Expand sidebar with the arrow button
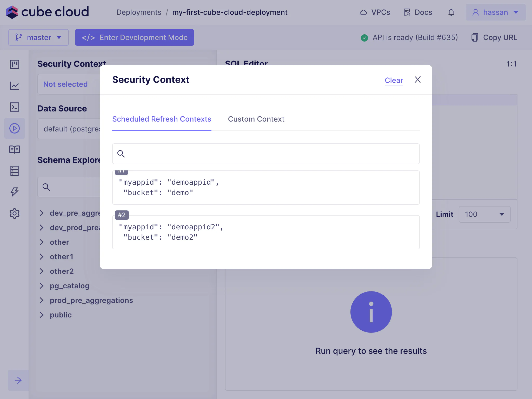532x399 pixels. click(x=18, y=380)
